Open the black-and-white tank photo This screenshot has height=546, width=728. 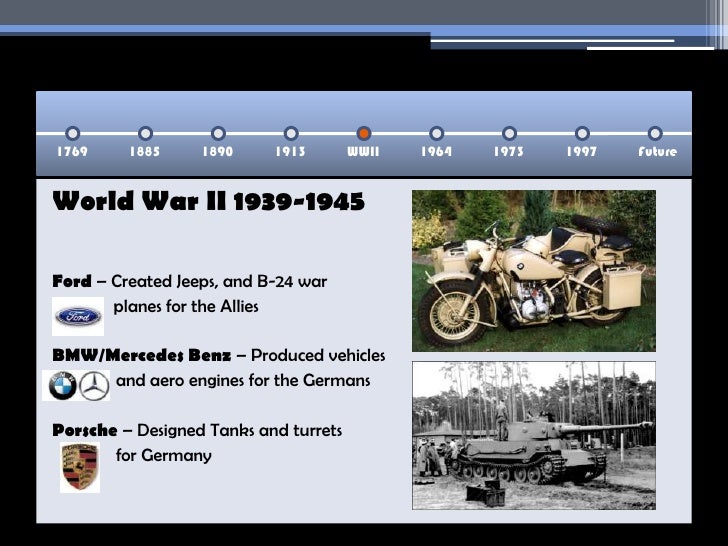tap(534, 436)
